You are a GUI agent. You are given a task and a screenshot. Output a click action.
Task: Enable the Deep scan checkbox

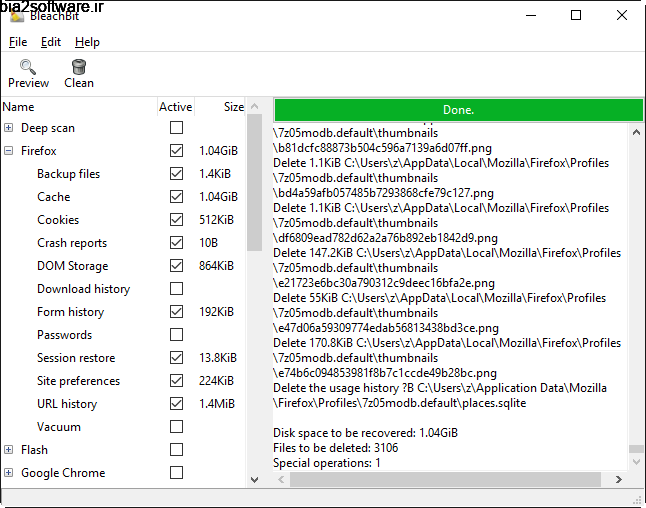(x=176, y=128)
